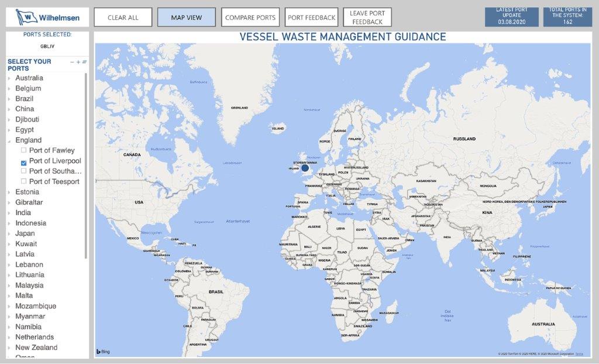Screen dimensions: 599x364
Task: Open the Compare Ports view
Action: 250,18
